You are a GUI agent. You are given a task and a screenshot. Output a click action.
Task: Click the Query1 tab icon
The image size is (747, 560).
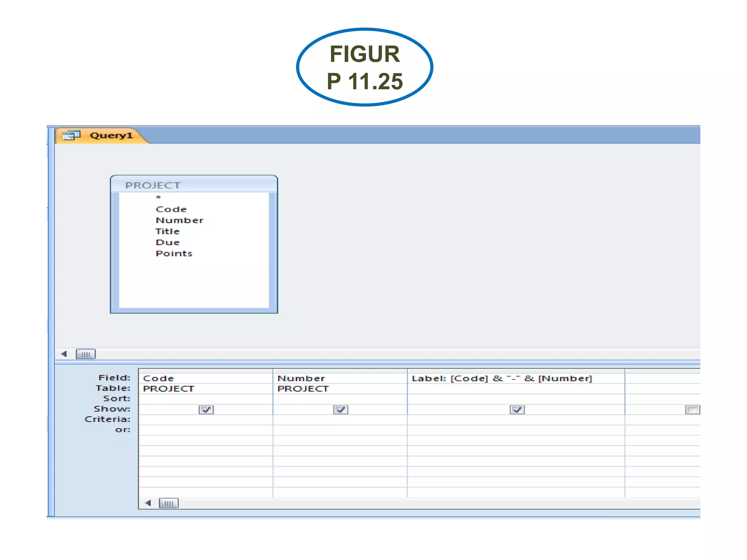click(71, 136)
